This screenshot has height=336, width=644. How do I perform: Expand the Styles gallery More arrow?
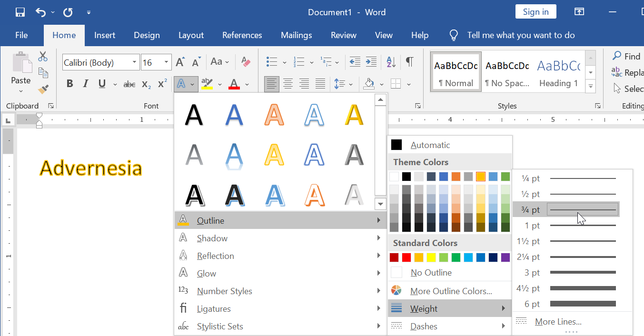click(x=591, y=87)
